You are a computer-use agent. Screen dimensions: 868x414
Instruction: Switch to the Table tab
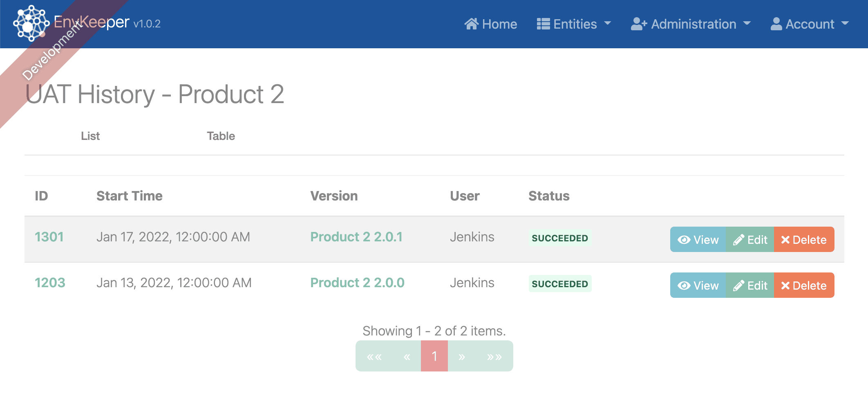(x=221, y=136)
